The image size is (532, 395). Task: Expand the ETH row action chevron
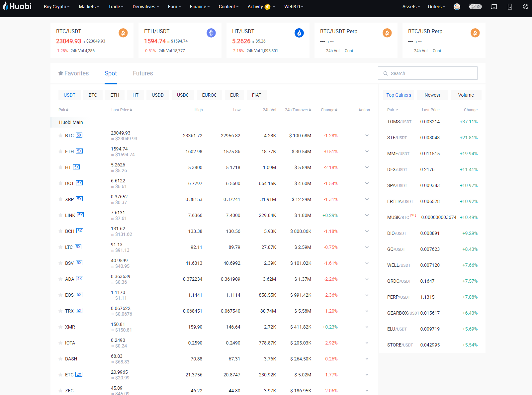(367, 151)
